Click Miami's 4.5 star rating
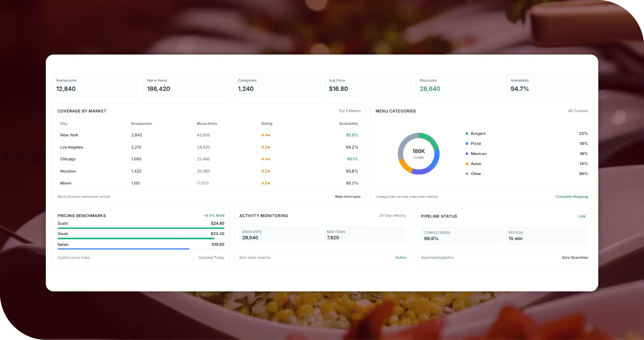 [266, 183]
